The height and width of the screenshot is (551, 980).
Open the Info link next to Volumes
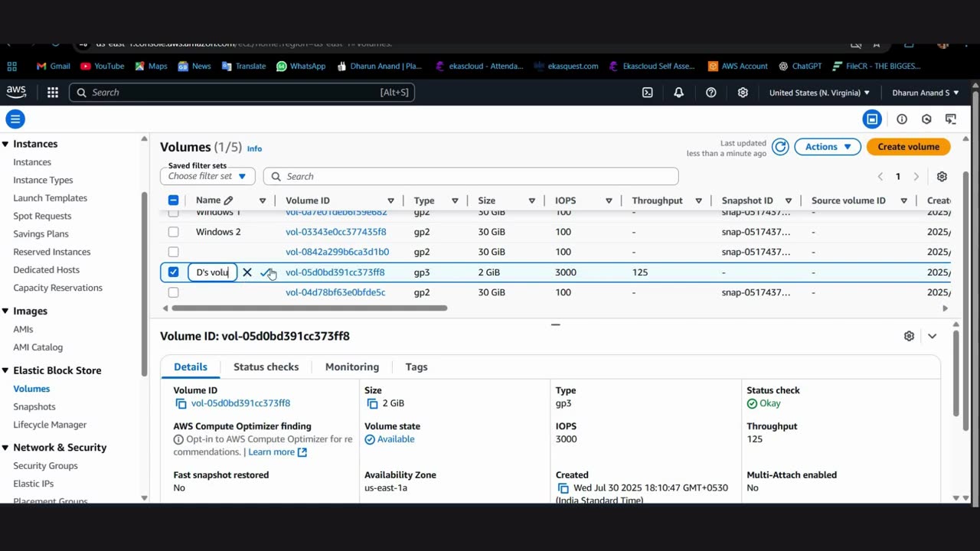[254, 148]
